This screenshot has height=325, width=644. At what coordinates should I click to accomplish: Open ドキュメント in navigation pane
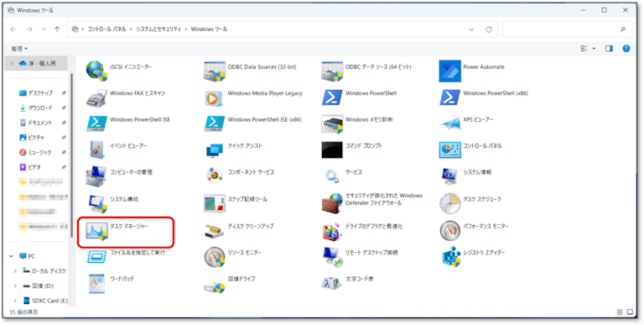pos(40,123)
